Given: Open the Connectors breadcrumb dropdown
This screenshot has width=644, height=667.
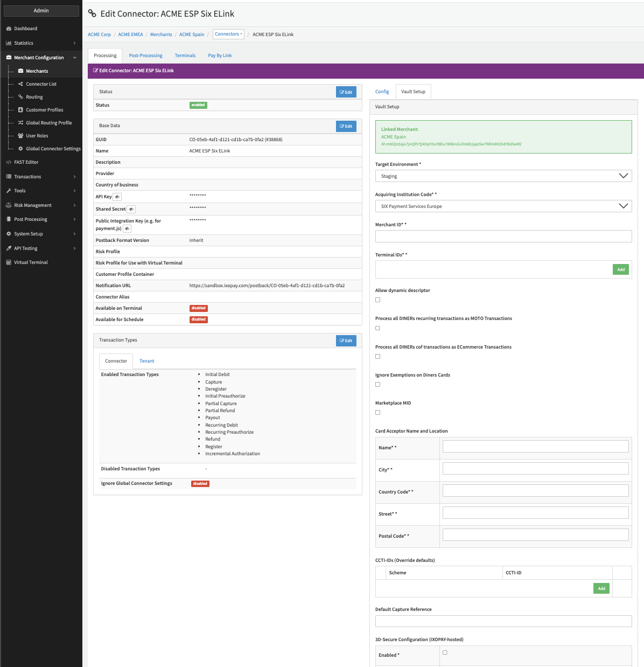Looking at the screenshot, I should pos(228,34).
